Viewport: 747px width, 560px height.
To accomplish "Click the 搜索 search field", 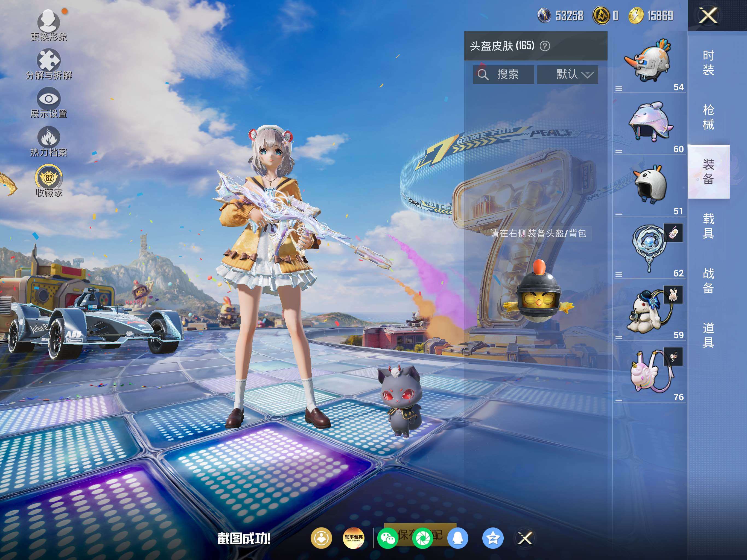I will [x=504, y=74].
